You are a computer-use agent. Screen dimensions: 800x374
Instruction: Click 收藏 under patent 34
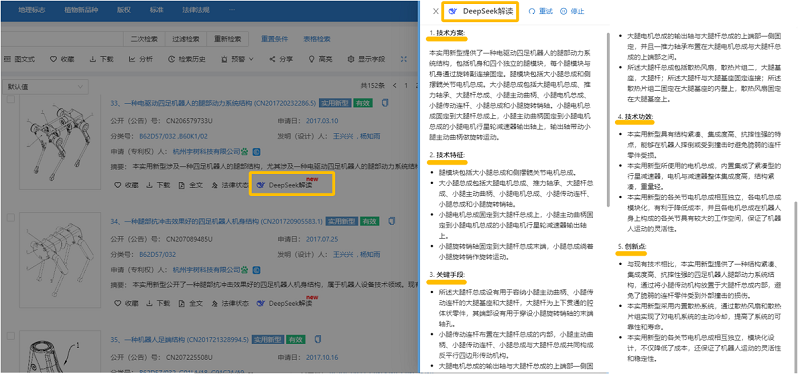click(126, 303)
